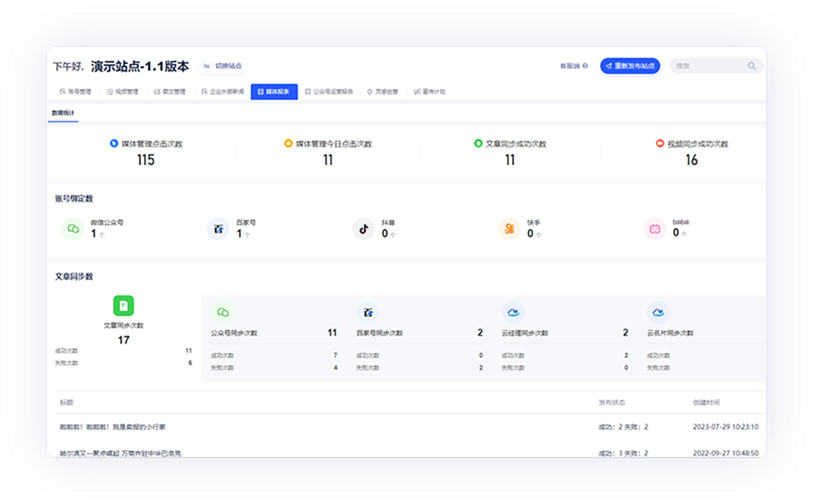Open the article row dated 2023-07-29
Image resolution: width=813 pixels, height=504 pixels.
[113, 427]
